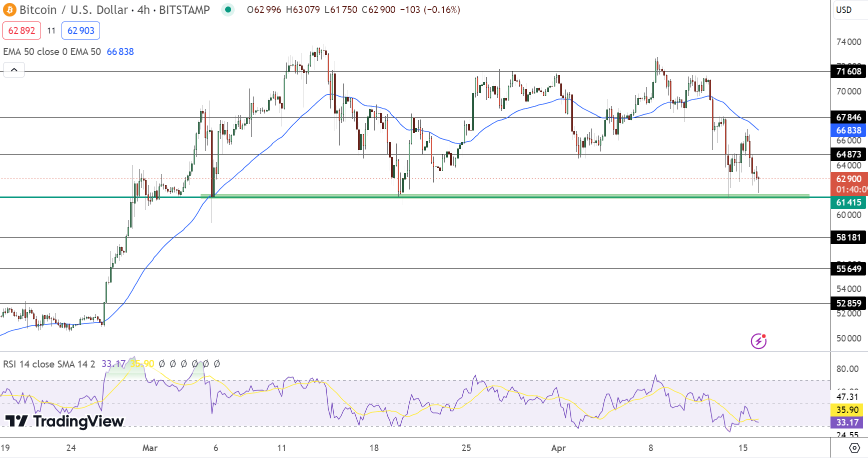This screenshot has height=458, width=868.
Task: Click the red sell price 62892 button
Action: (22, 30)
